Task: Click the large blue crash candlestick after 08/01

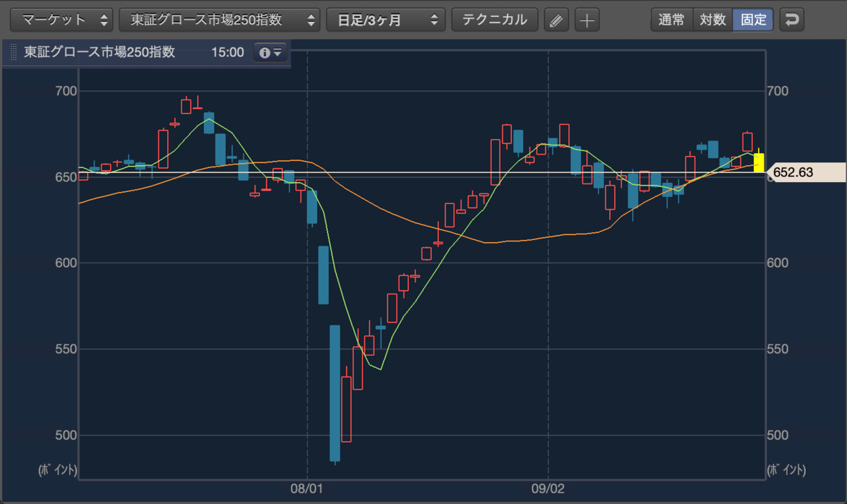Action: [x=335, y=393]
